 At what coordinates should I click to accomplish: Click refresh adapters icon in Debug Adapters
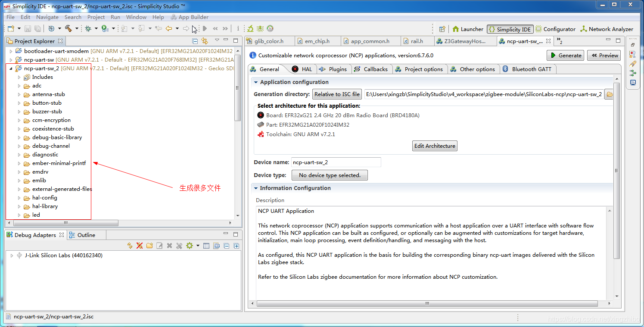pyautogui.click(x=130, y=246)
